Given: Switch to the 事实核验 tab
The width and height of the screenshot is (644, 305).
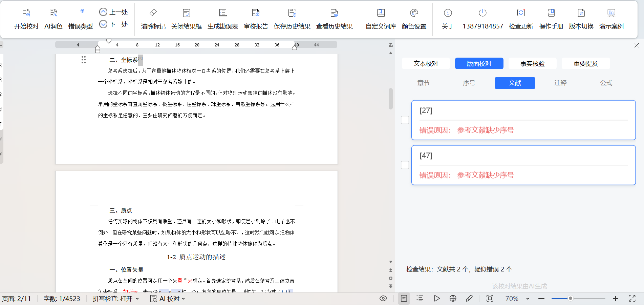Looking at the screenshot, I should 532,63.
